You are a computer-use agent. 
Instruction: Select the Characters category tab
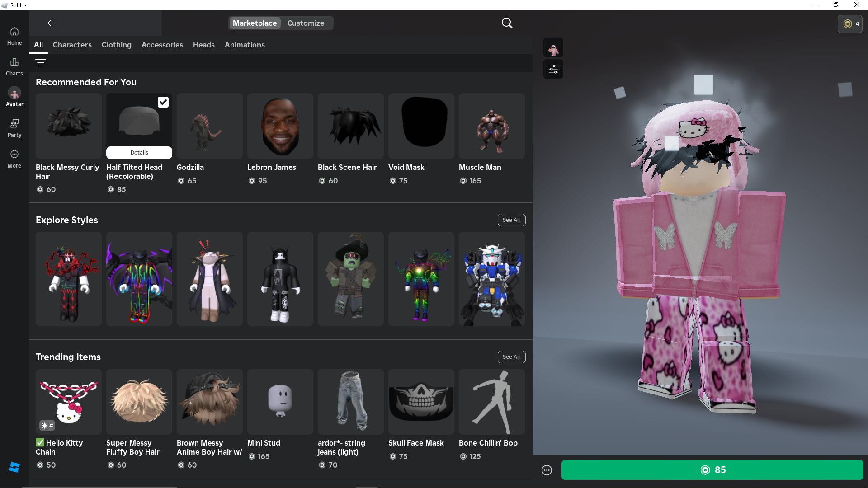(72, 45)
